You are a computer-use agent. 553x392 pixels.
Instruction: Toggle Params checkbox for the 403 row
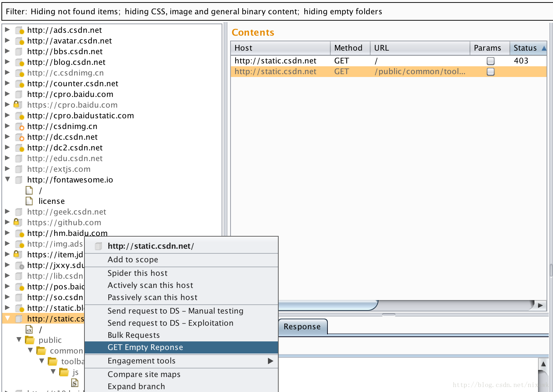click(491, 61)
